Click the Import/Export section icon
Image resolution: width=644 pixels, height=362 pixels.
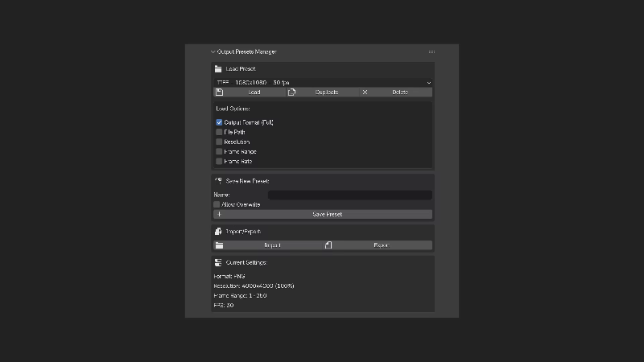click(x=218, y=232)
